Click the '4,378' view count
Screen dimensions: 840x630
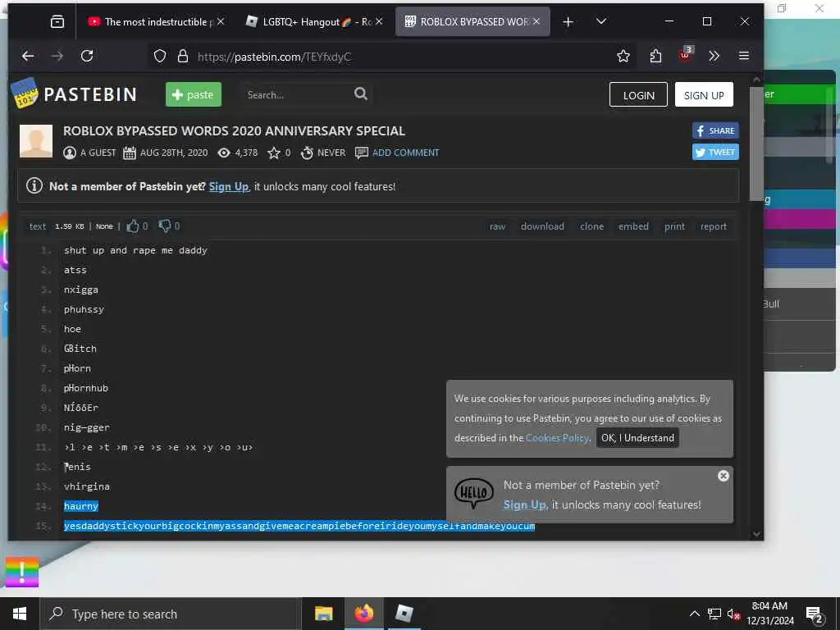246,153
